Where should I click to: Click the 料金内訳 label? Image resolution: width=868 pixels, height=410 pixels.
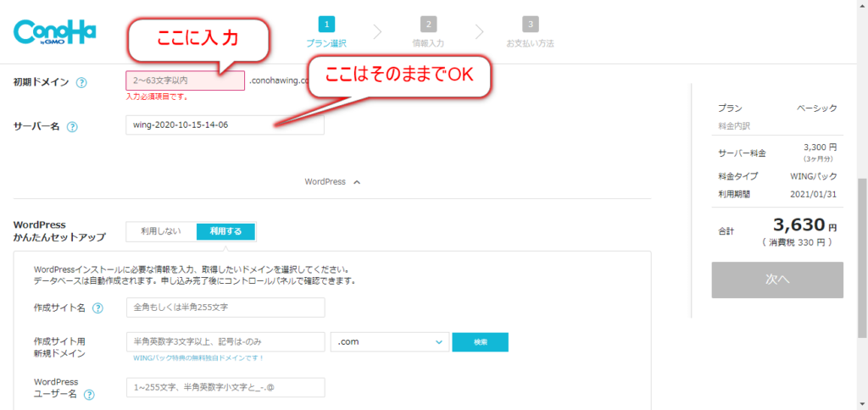(733, 126)
